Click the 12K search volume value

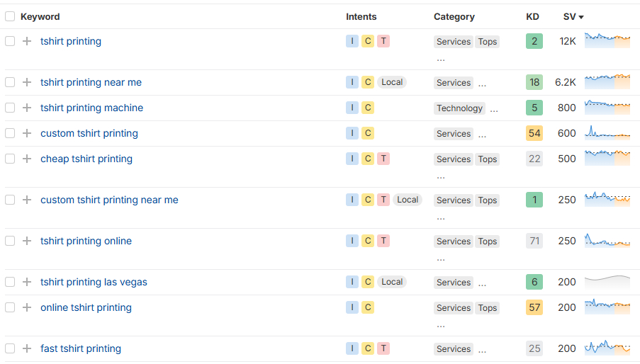click(x=567, y=41)
